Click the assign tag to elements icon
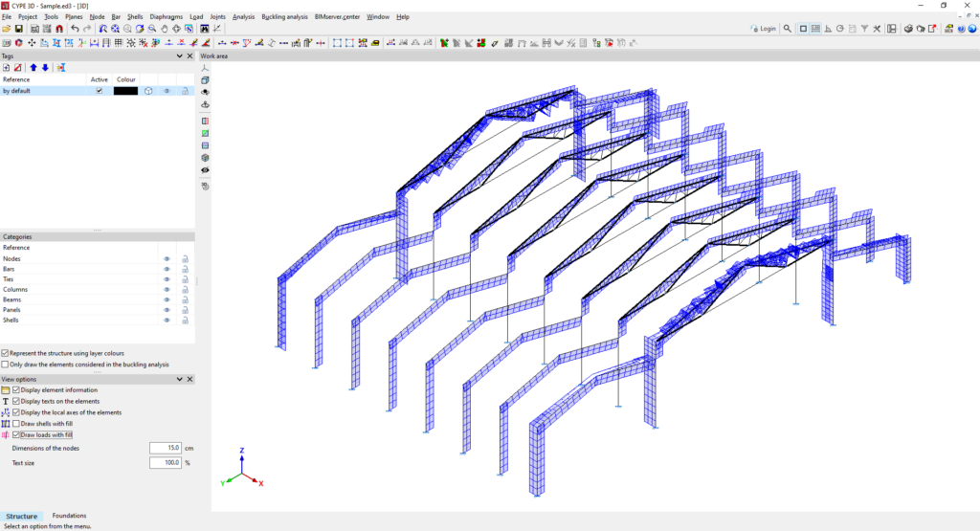 coord(60,68)
